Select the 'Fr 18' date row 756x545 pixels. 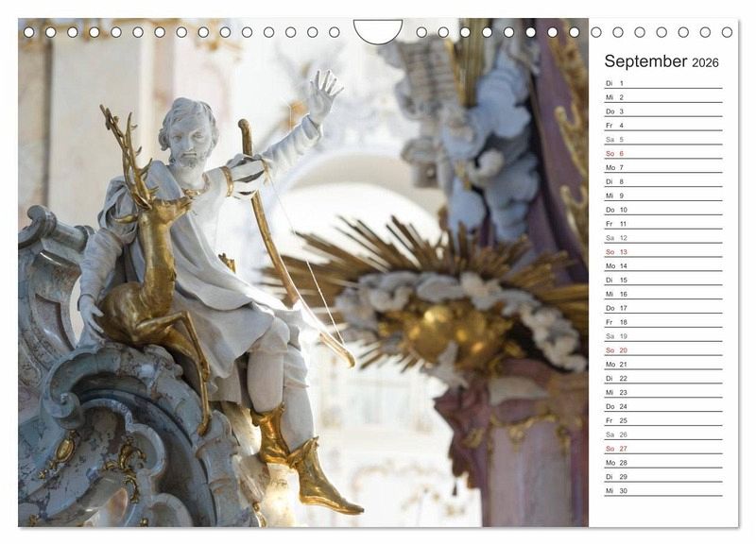pyautogui.click(x=663, y=322)
